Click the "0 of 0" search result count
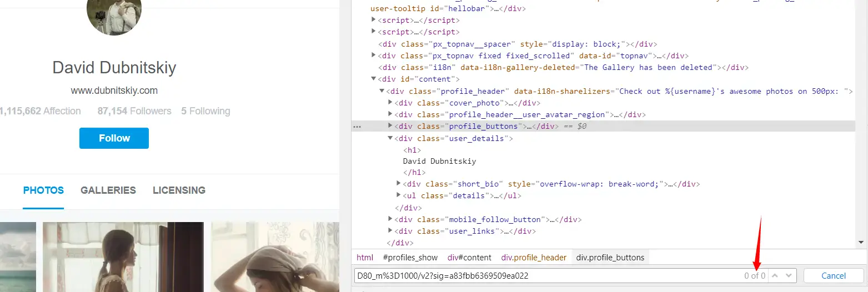The height and width of the screenshot is (292, 868). [x=755, y=276]
